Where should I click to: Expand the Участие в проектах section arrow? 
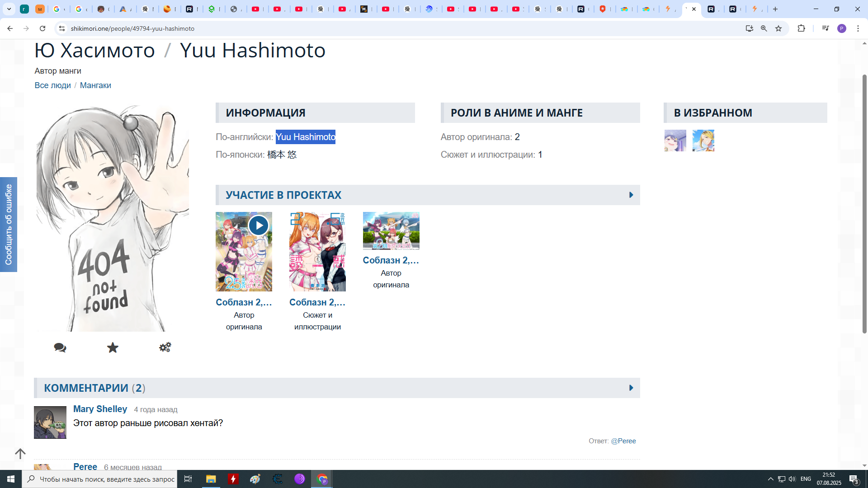(631, 195)
